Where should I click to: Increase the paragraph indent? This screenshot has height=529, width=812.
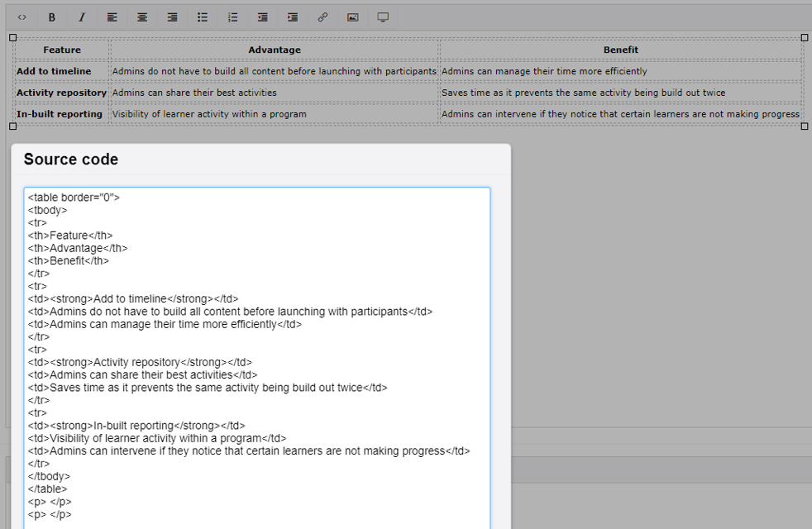click(x=292, y=17)
